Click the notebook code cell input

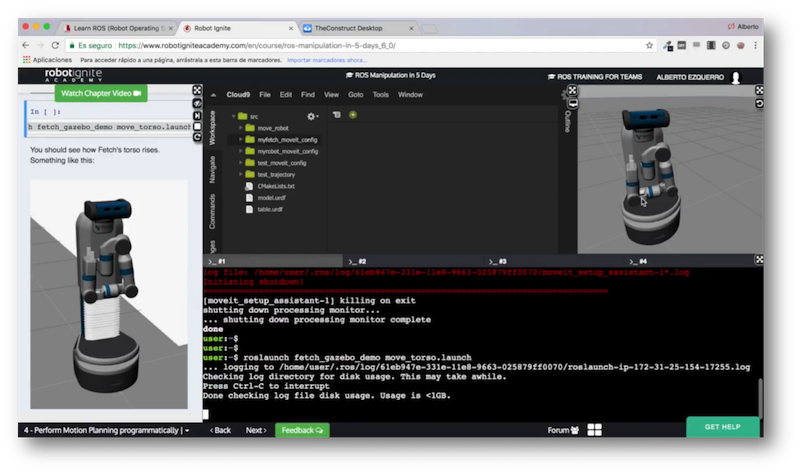coord(109,127)
